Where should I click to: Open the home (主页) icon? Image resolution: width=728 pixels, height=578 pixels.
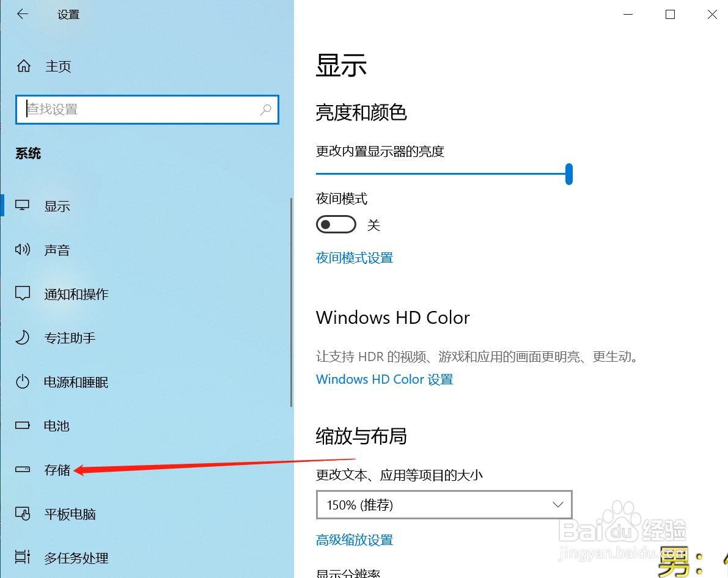(24, 66)
